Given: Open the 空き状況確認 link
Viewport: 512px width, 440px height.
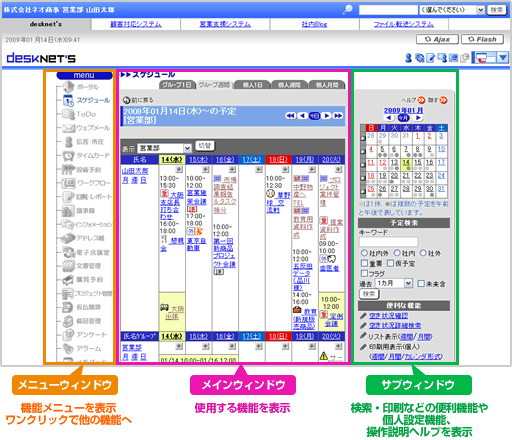Looking at the screenshot, I should pos(388,316).
